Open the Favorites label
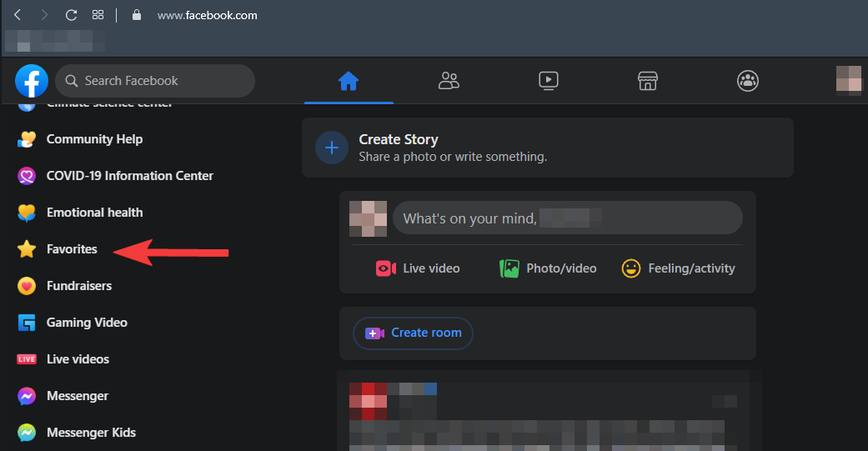 tap(72, 249)
